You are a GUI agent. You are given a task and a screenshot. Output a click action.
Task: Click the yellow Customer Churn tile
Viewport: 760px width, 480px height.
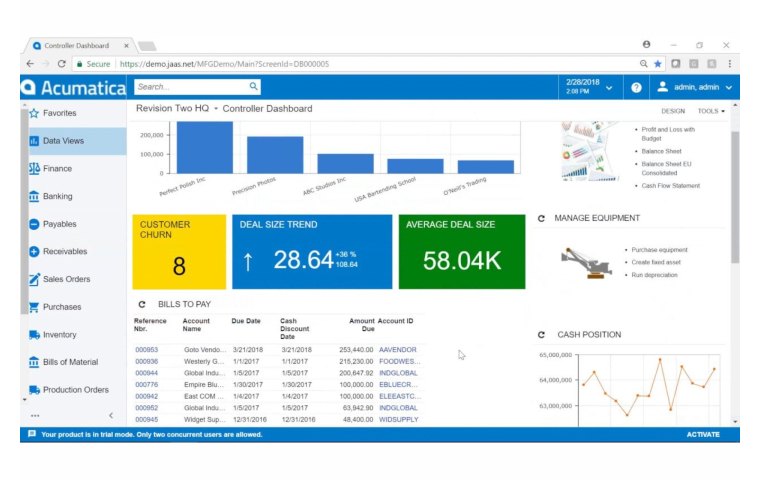[179, 252]
